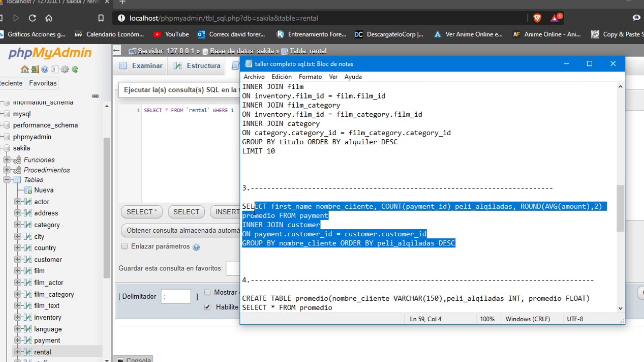This screenshot has width=644, height=362.
Task: Toggle Enlazar parámetros checkbox
Action: [124, 246]
